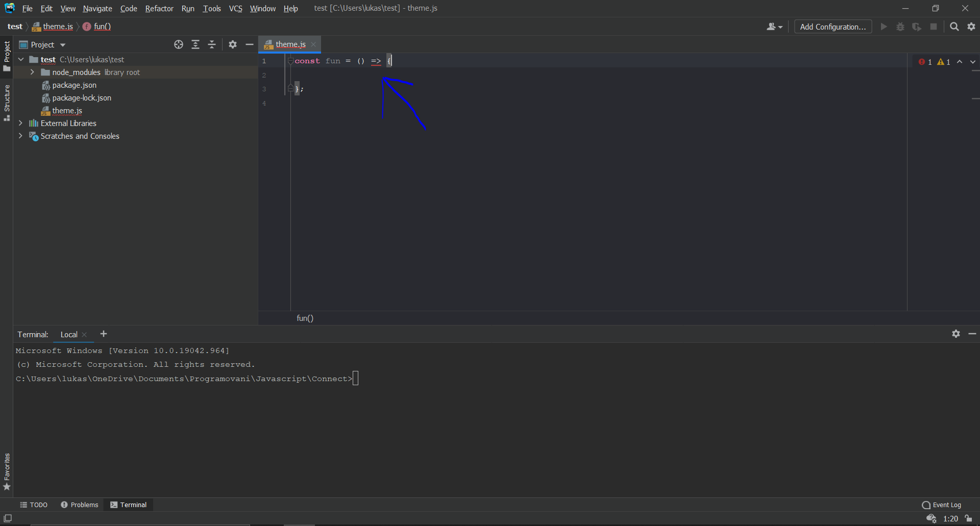Hide the Terminal panel using minimize icon

972,334
